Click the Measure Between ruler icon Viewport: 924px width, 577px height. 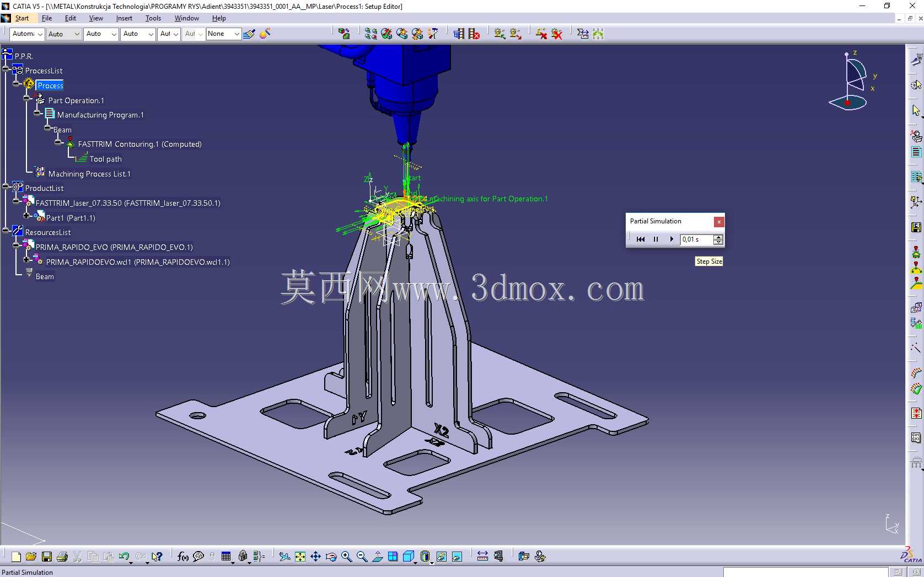pyautogui.click(x=482, y=557)
